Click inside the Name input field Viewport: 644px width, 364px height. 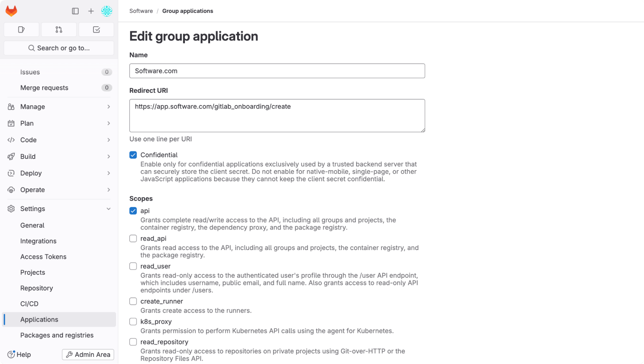coord(277,71)
